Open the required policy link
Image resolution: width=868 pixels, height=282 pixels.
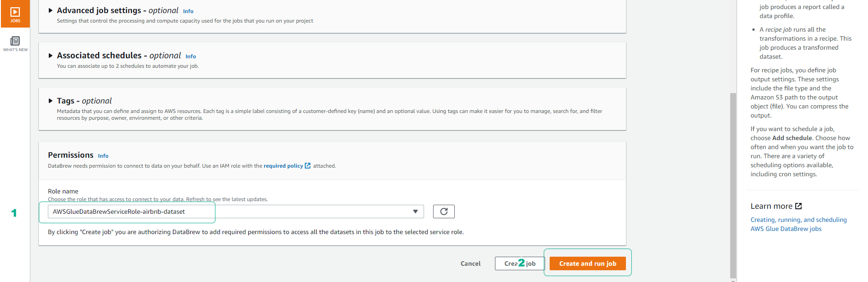coord(283,166)
